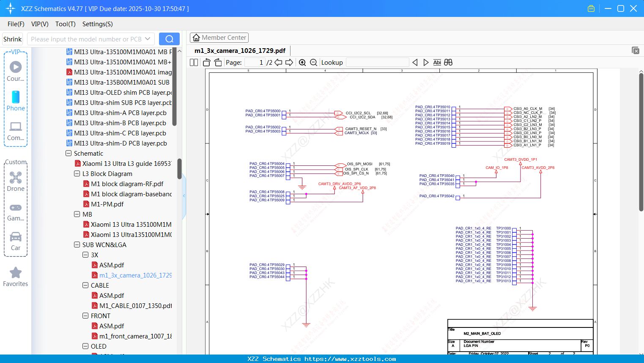Click the Shrink button
This screenshot has height=363, width=644.
(x=13, y=39)
